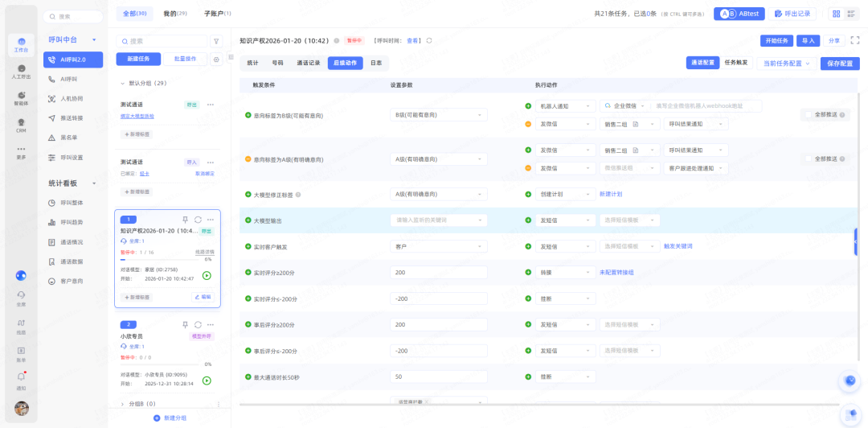The height and width of the screenshot is (428, 868).
Task: Click the 保存配置 button
Action: point(839,63)
